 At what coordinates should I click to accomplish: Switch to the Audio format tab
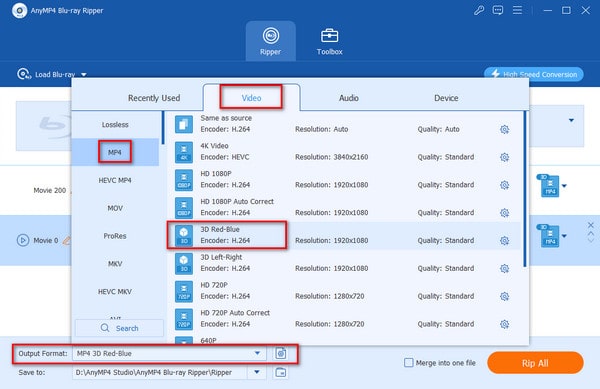pos(349,98)
